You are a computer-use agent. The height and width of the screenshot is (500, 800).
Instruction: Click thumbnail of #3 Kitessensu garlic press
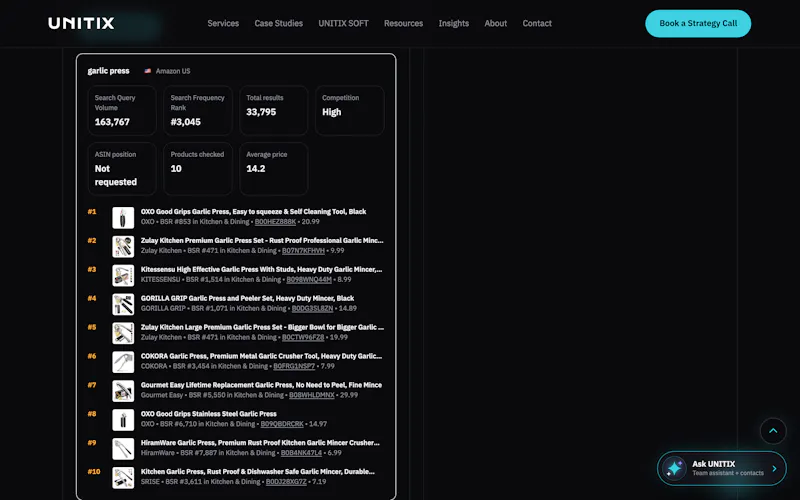click(123, 276)
